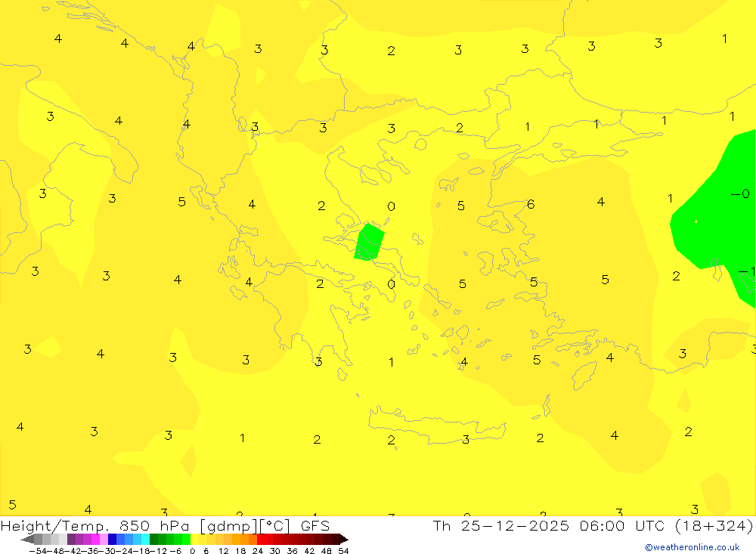
Task: Click the left gray arrow of color scale
Action: tap(27, 539)
